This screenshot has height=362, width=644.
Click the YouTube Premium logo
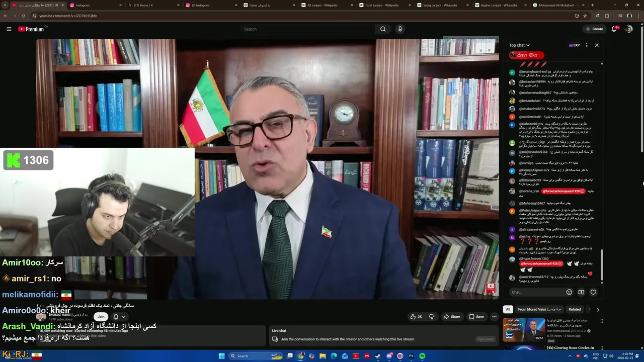31,29
